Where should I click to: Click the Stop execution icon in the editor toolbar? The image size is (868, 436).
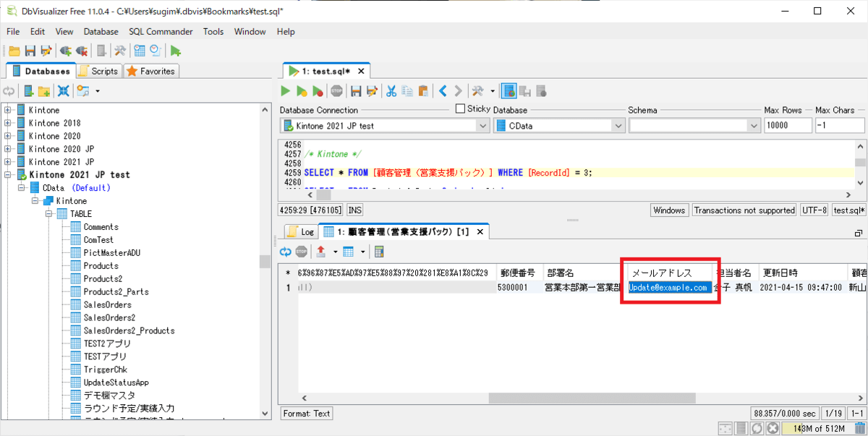pos(337,91)
